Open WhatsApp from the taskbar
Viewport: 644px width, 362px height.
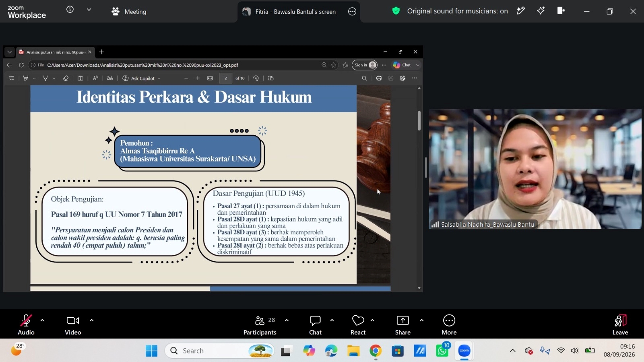[442, 351]
